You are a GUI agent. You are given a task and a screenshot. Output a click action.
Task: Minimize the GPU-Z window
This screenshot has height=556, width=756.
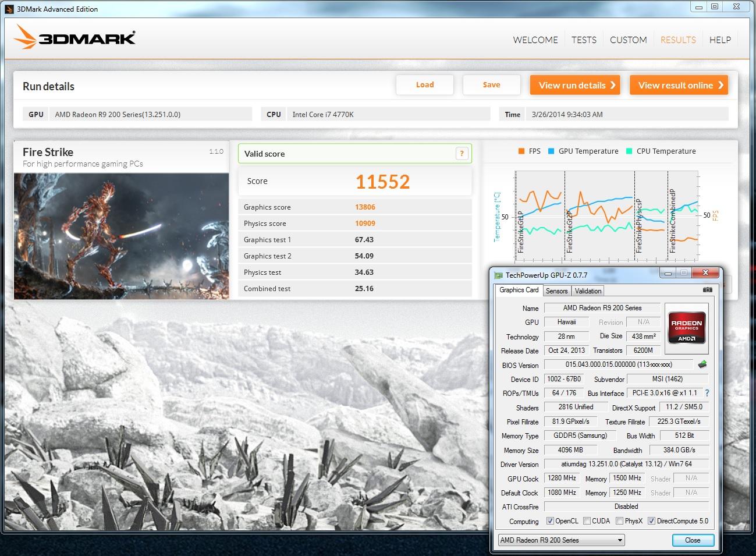(x=668, y=272)
